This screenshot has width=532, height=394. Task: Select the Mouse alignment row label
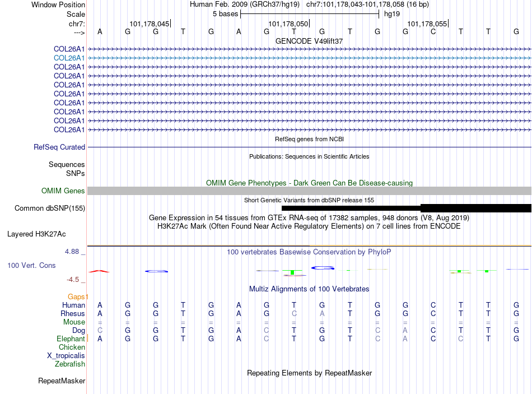tap(74, 322)
